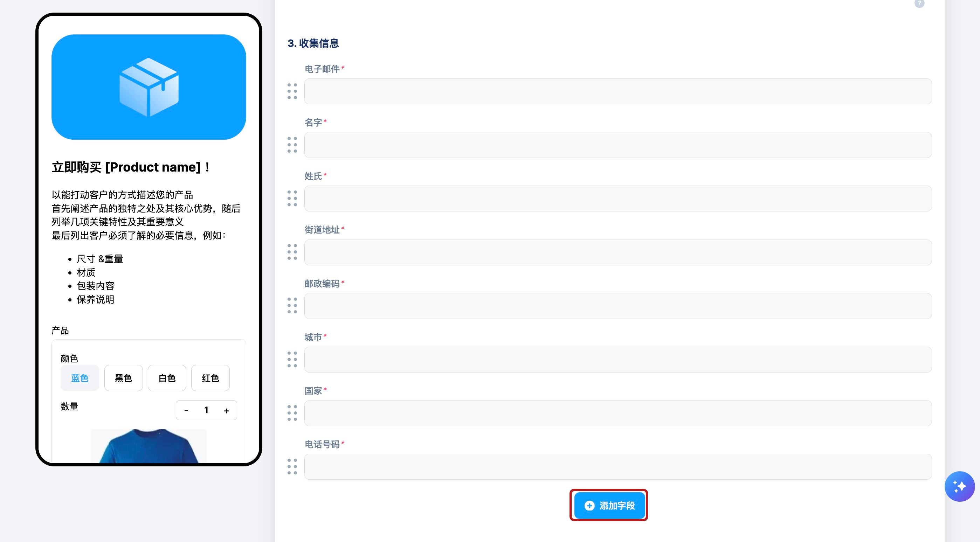
Task: Decrease quantity with the minus button
Action: pyautogui.click(x=186, y=410)
